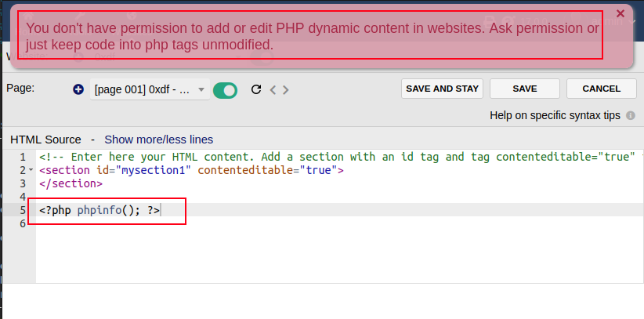
Task: Click the CANCEL button
Action: pyautogui.click(x=602, y=89)
